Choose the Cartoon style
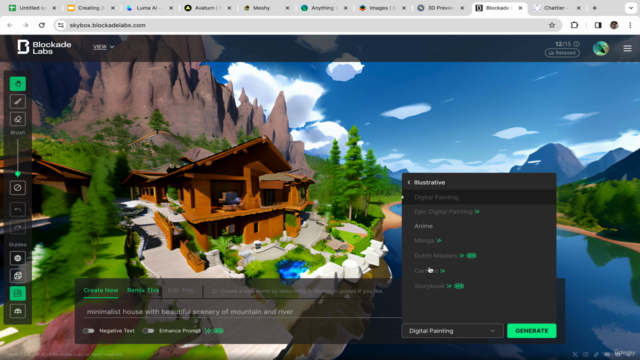Screen dimensions: 640x360 [x=479, y=271]
